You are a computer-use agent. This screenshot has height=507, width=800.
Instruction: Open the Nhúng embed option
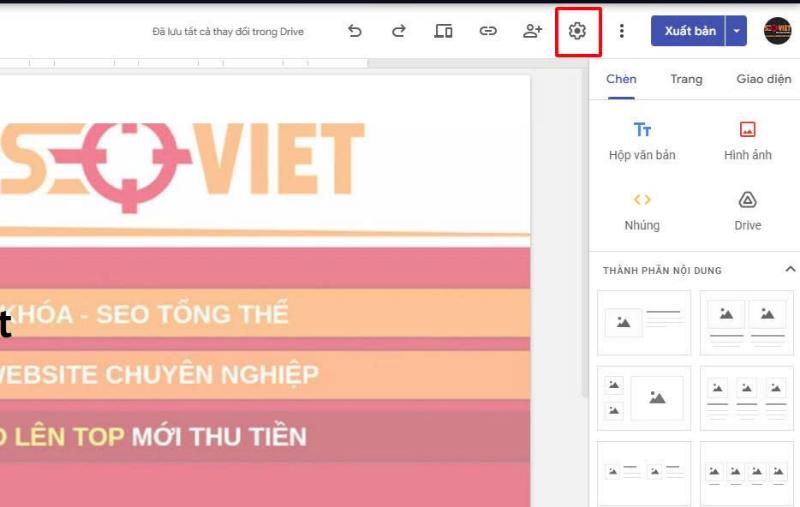click(x=642, y=212)
